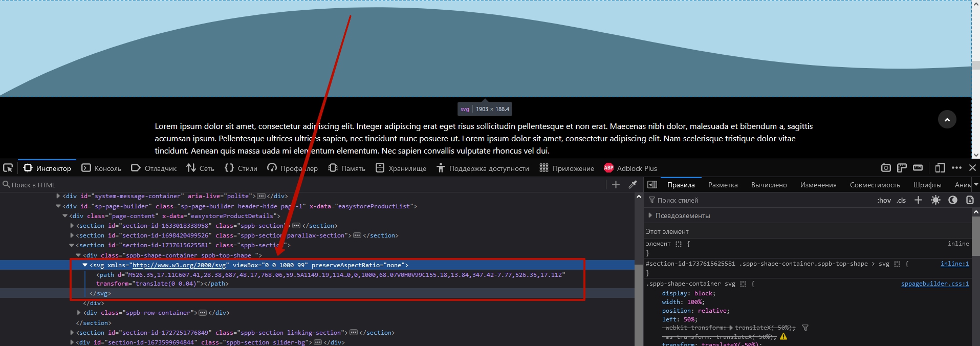The height and width of the screenshot is (346, 980).
Task: Take a screenshot with the camera icon
Action: click(886, 168)
